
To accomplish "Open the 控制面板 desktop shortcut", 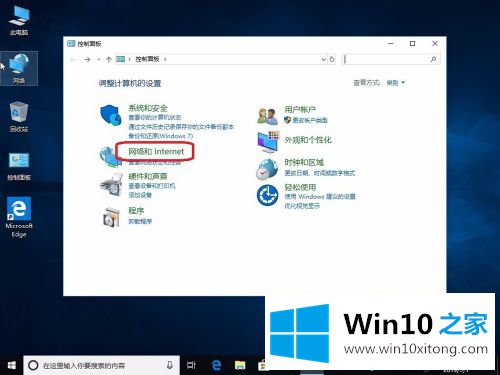I will click(19, 166).
